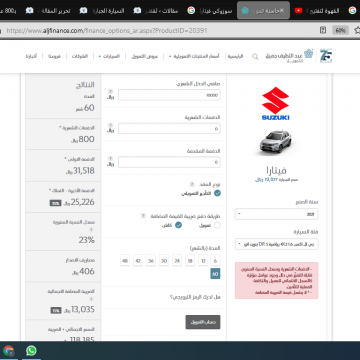Screen dimensions: 360x360
Task: Expand the Cars menu in navigation bar
Action: click(x=109, y=56)
